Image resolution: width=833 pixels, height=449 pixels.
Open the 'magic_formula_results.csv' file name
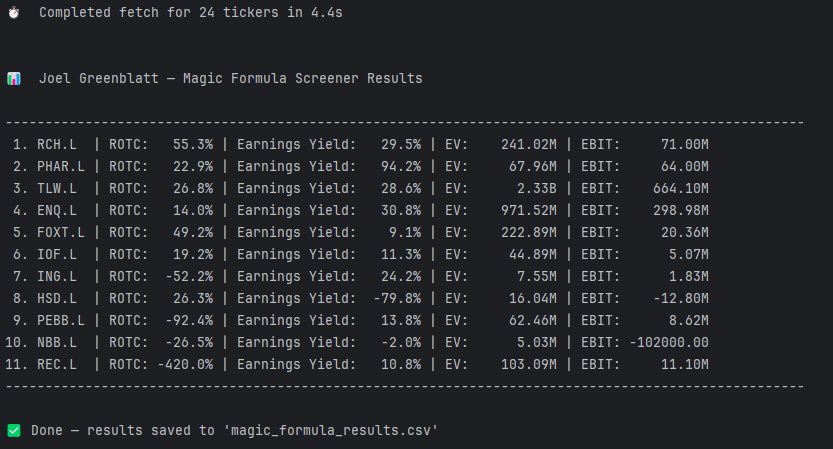331,430
